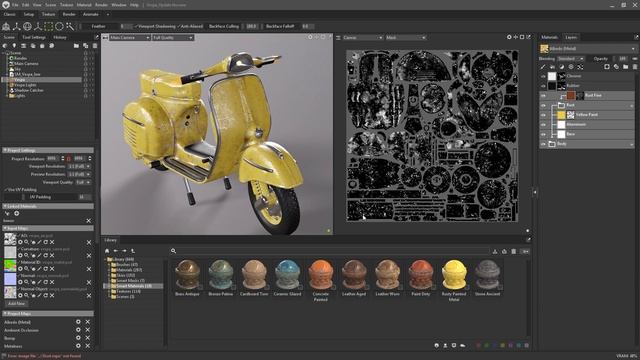Switch to the Texture workspace tab
The width and height of the screenshot is (640, 360).
click(x=48, y=14)
